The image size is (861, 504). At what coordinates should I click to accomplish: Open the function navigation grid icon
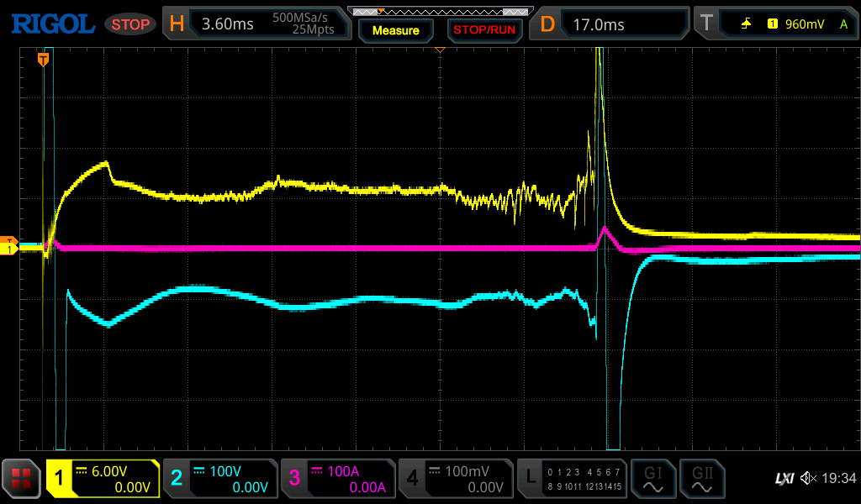pyautogui.click(x=22, y=479)
